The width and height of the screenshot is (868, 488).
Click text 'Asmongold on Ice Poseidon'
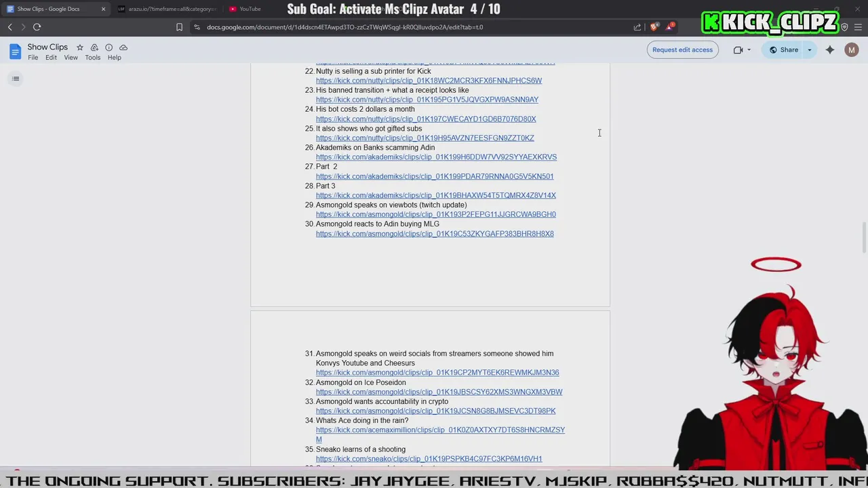[x=361, y=382]
